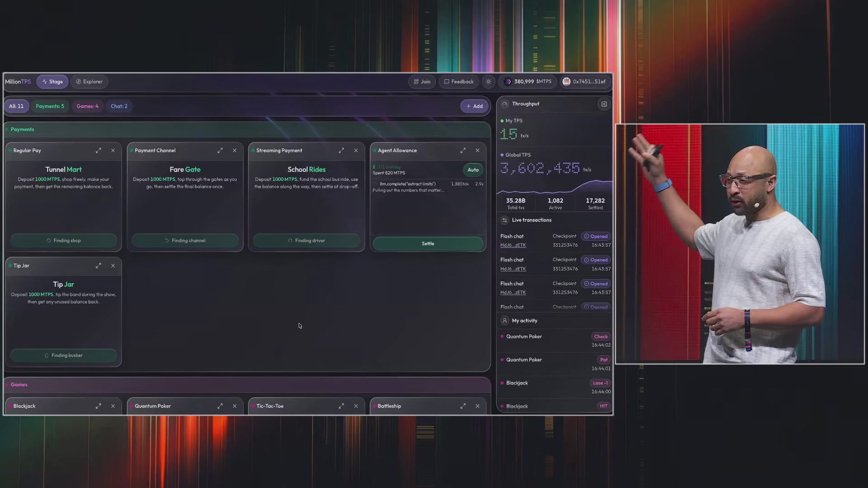Viewport: 868px width, 488px height.
Task: Expand the Tip Jar card
Action: (98, 266)
